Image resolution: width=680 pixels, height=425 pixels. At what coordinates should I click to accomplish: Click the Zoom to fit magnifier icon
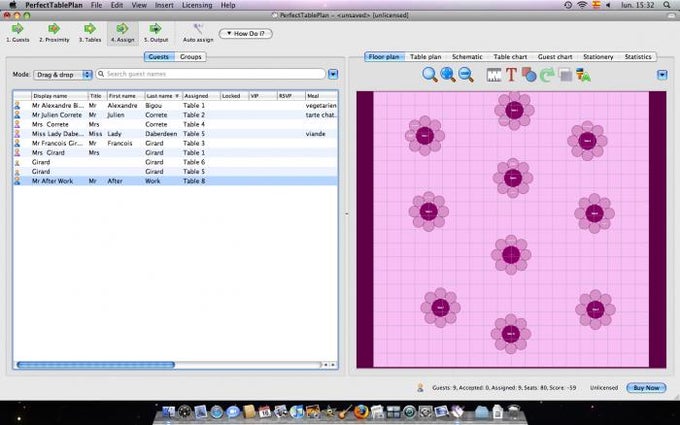[429, 75]
